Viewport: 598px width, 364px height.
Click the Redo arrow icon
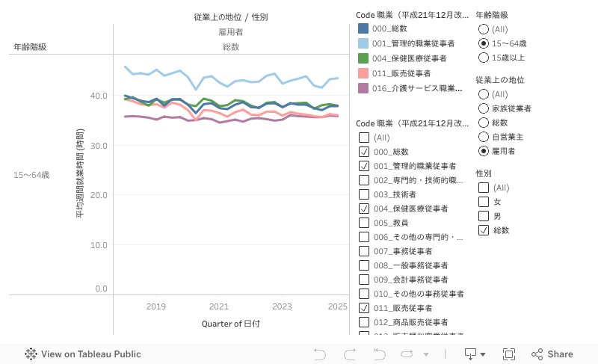click(x=349, y=354)
